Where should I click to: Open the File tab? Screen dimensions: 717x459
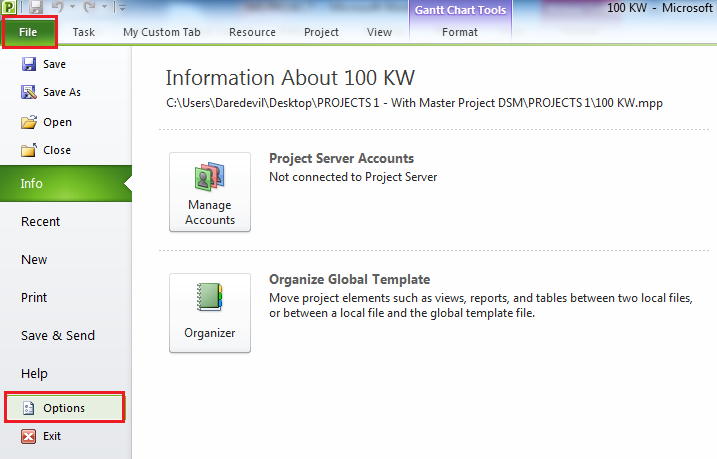[28, 32]
